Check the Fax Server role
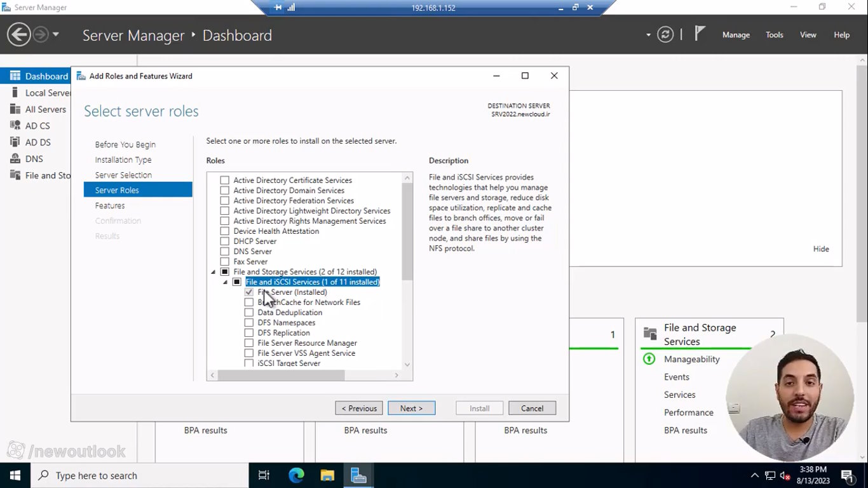868x488 pixels. coord(224,262)
